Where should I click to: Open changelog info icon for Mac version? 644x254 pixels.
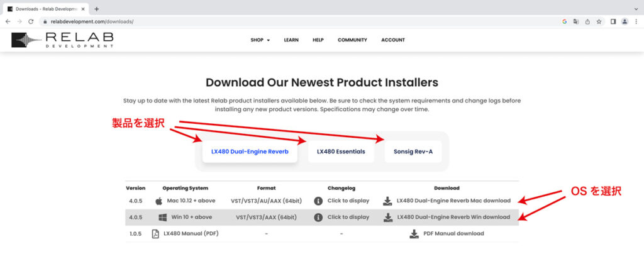318,201
